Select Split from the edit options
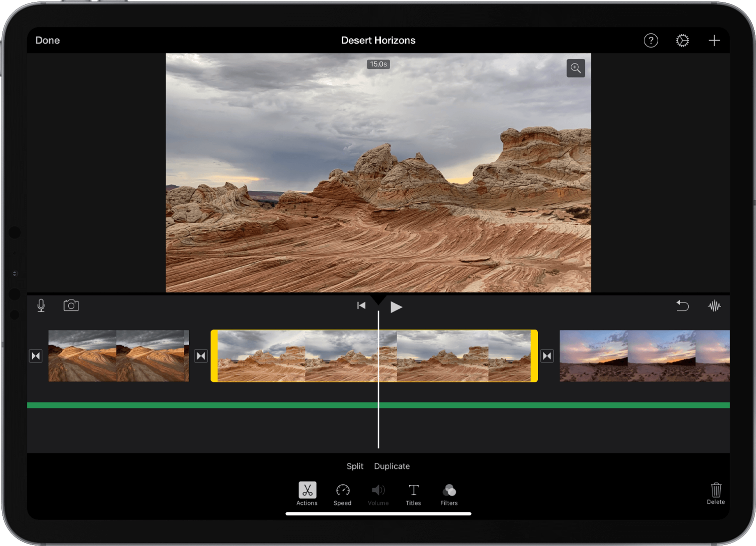Viewport: 756px width, 546px height. click(x=354, y=466)
